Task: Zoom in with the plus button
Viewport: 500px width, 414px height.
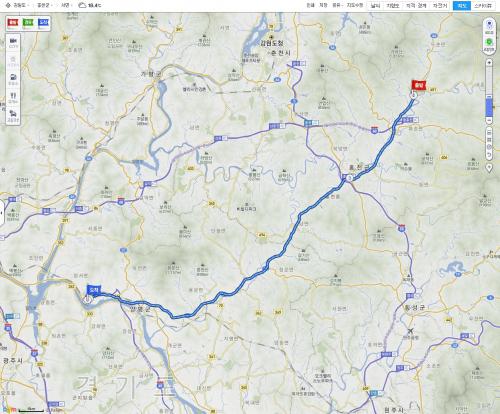Action: (x=489, y=63)
